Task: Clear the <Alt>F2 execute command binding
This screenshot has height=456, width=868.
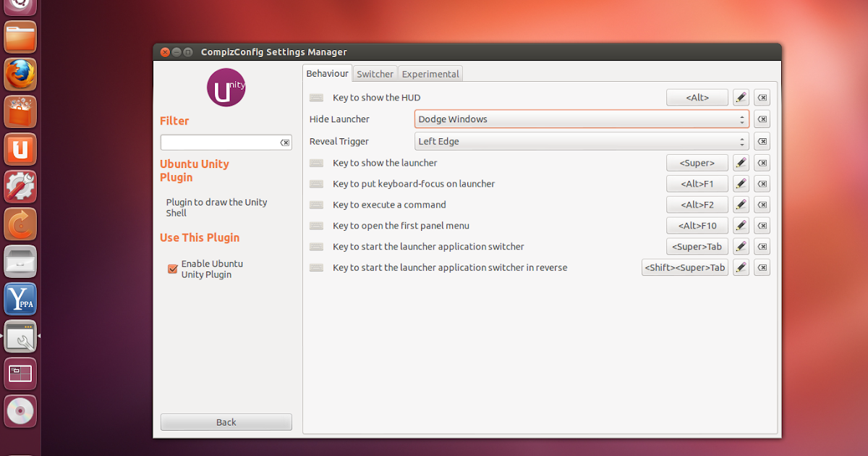Action: (761, 204)
